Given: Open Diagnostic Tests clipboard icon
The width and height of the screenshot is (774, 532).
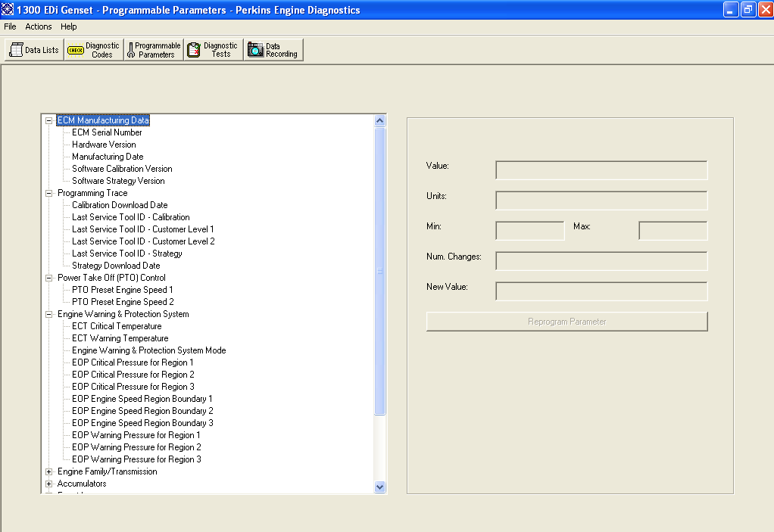Looking at the screenshot, I should point(194,50).
